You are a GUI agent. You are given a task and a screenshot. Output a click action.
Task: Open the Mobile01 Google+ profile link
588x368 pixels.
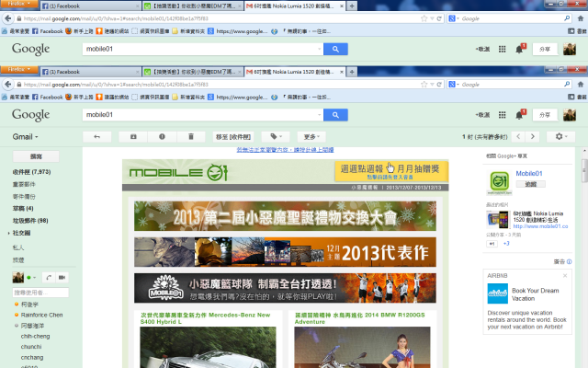pyautogui.click(x=529, y=174)
